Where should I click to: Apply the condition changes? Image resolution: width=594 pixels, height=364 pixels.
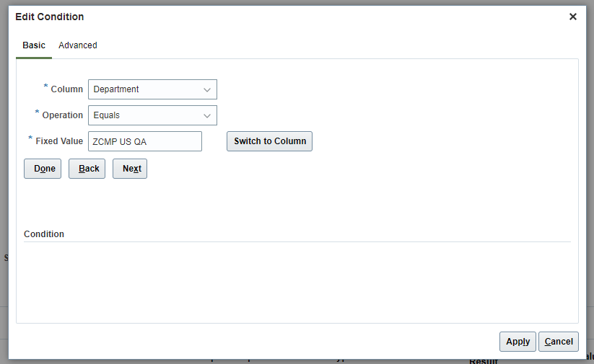[x=517, y=342]
